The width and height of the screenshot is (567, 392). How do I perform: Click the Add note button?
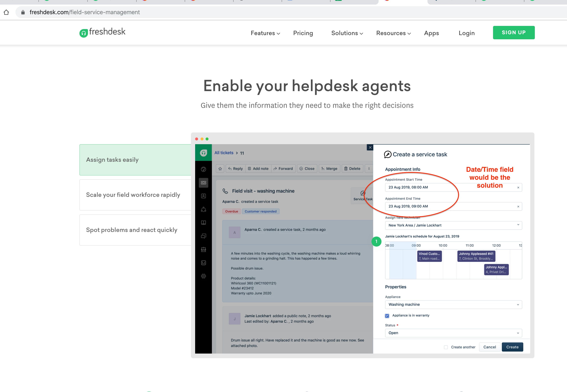pyautogui.click(x=258, y=168)
